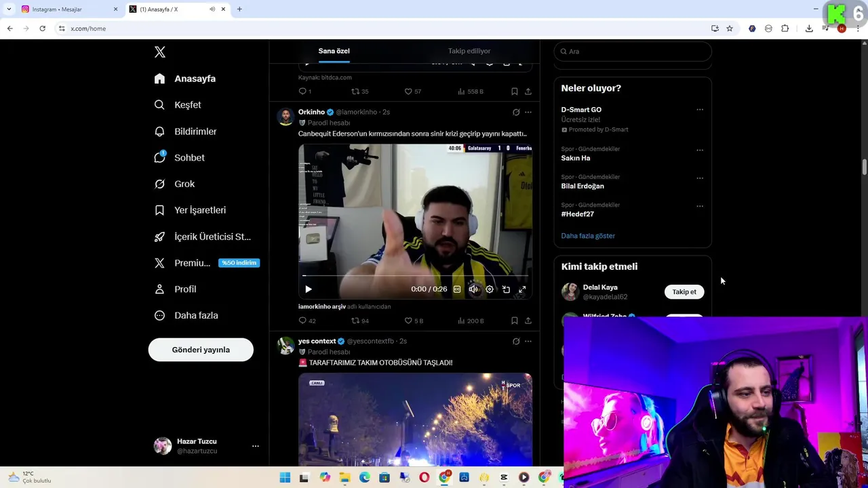Follow Delal Kaya with Takip et
Viewport: 868px width, 488px height.
(684, 292)
